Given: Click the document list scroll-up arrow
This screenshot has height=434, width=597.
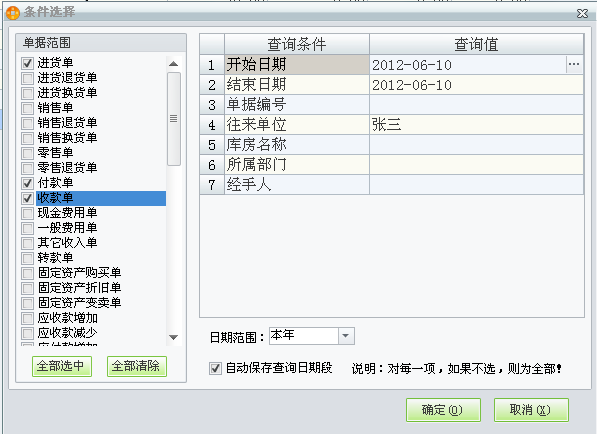Looking at the screenshot, I should coord(174,64).
